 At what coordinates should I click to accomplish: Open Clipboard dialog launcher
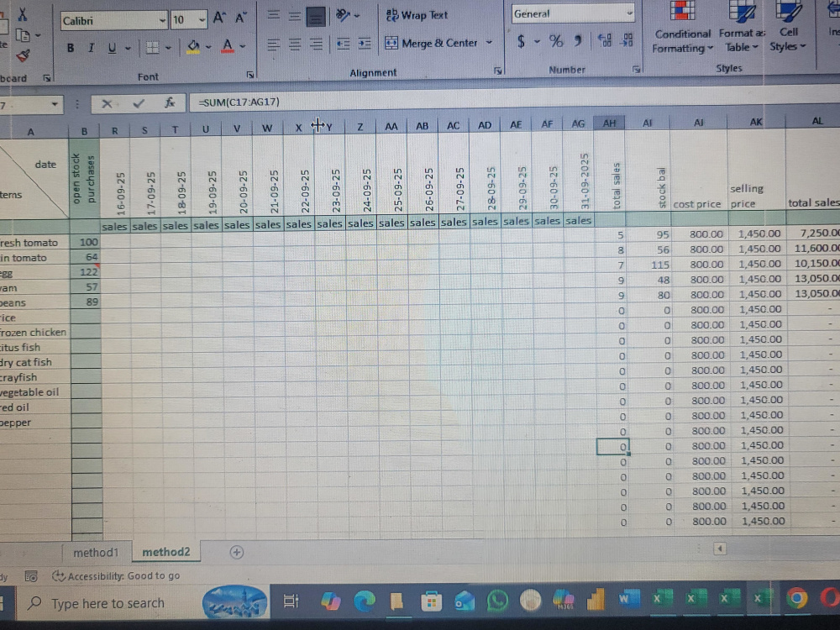46,78
